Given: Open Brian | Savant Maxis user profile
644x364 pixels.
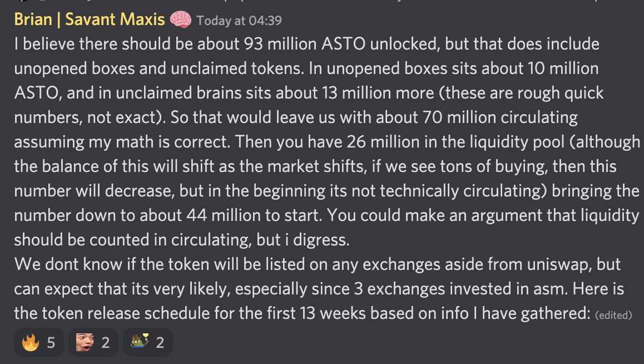Looking at the screenshot, I should click(89, 19).
